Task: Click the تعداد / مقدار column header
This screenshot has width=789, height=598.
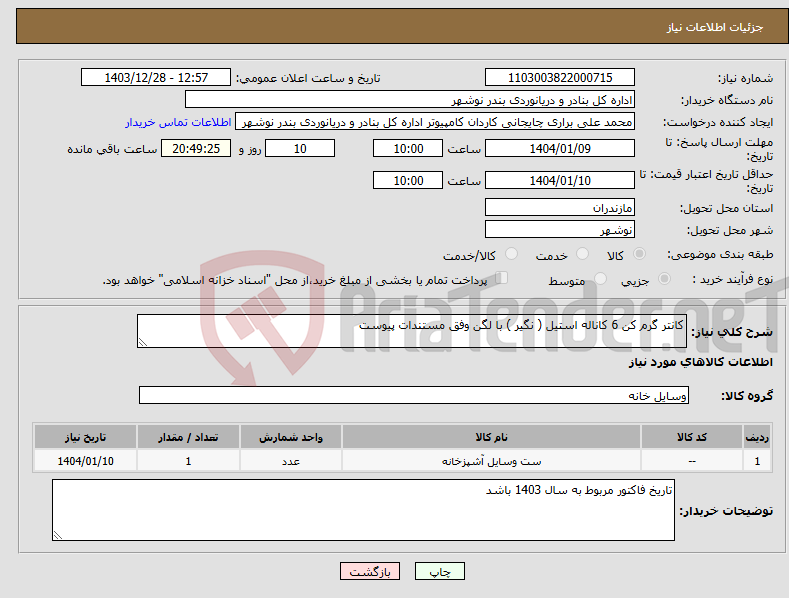Action: click(x=188, y=437)
